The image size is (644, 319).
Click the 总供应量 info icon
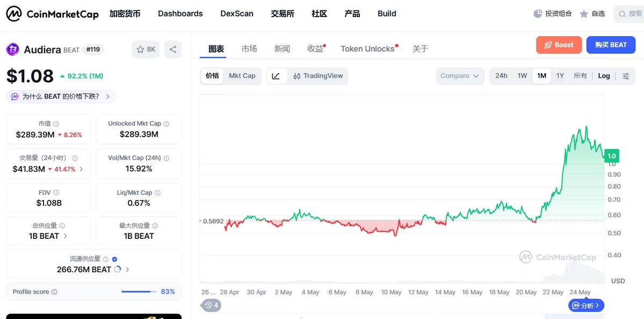[x=62, y=225]
